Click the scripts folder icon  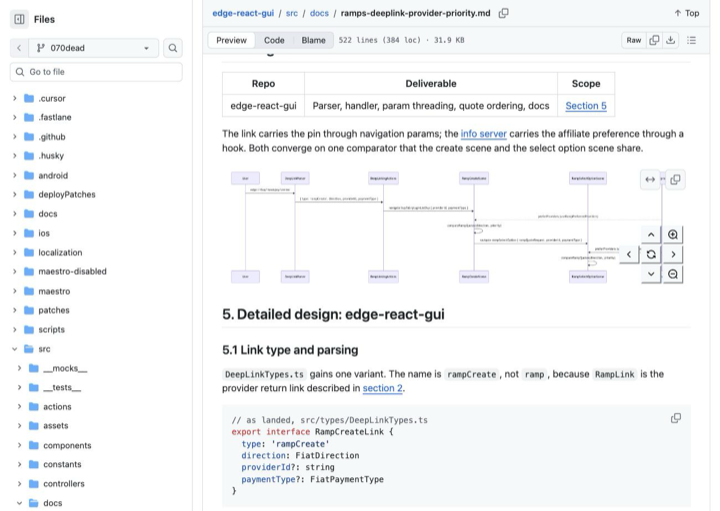tap(29, 330)
